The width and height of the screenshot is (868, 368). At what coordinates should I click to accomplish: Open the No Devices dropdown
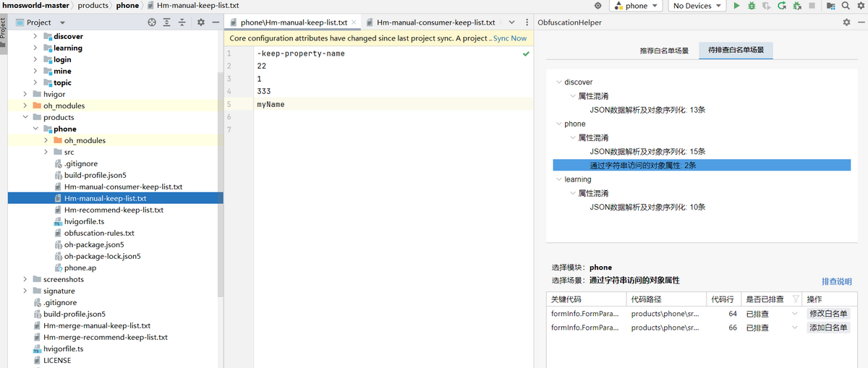point(697,6)
